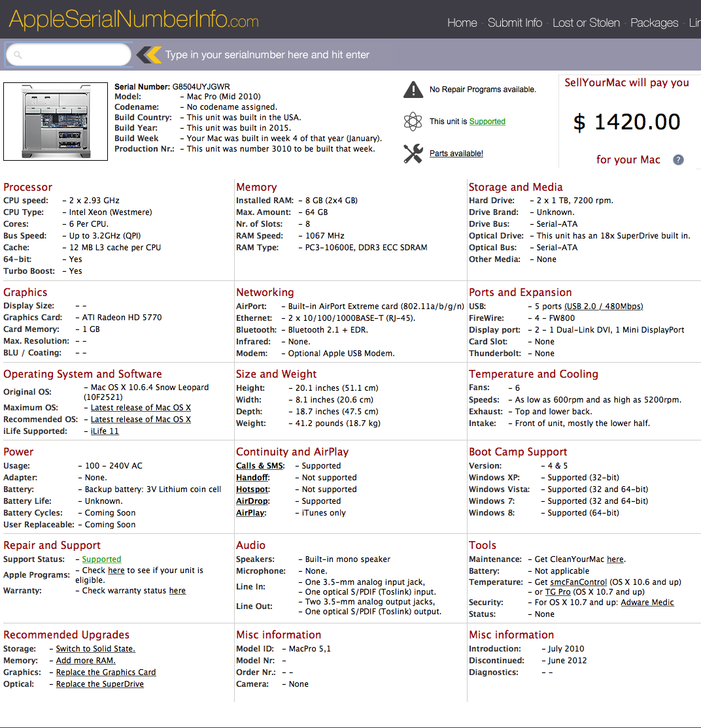
Task: Click the 'MacPro 5,1' model ID value
Action: (310, 649)
